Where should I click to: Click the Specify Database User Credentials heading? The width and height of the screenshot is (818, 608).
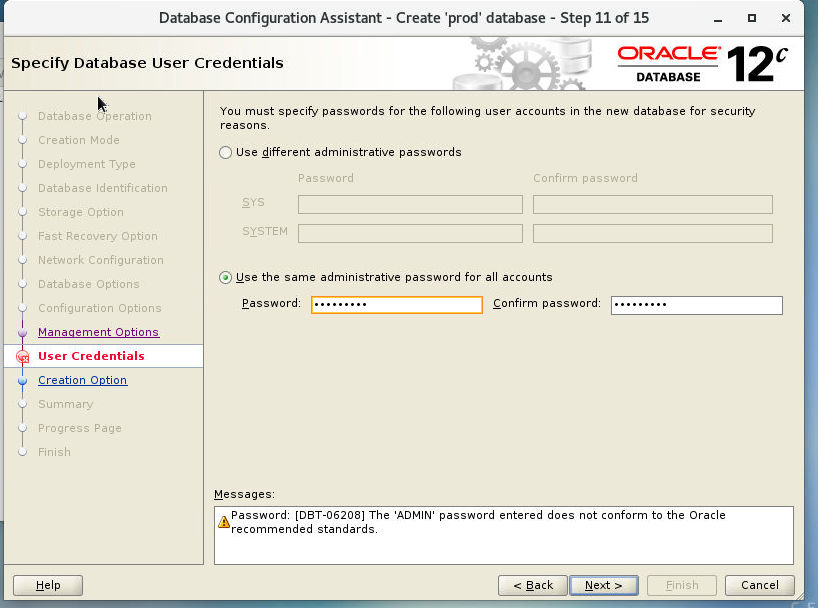[147, 63]
